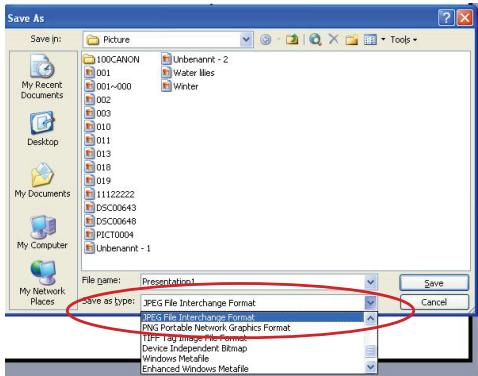Select Windows Metafile option
Viewport: 478px width, 376px height.
coord(253,359)
